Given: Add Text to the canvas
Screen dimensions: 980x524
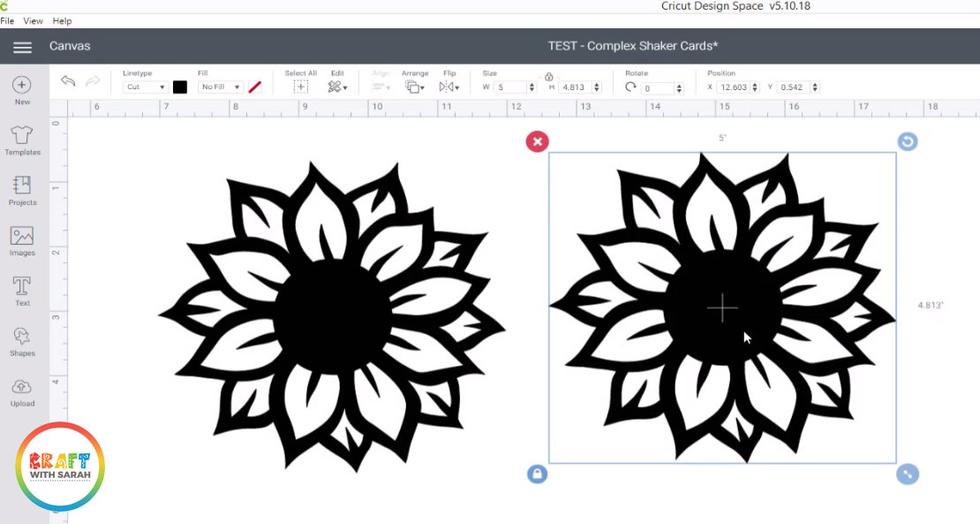Looking at the screenshot, I should click(x=19, y=290).
